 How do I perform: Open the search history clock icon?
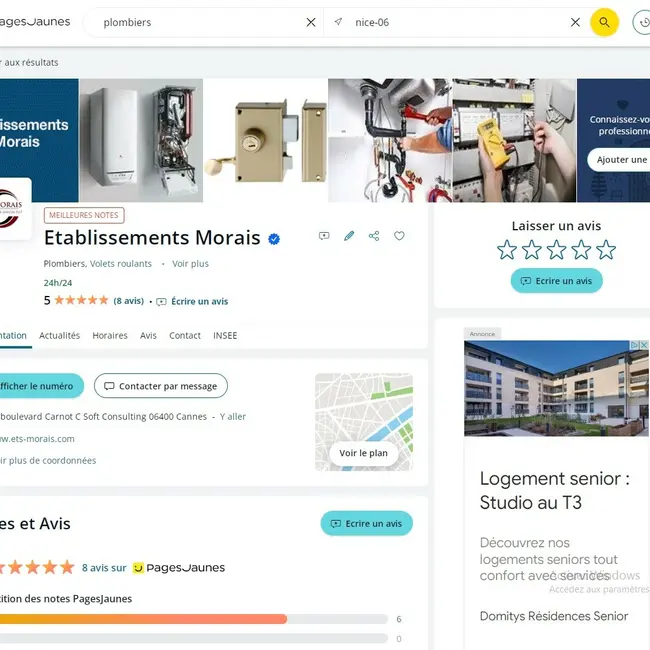click(x=642, y=22)
